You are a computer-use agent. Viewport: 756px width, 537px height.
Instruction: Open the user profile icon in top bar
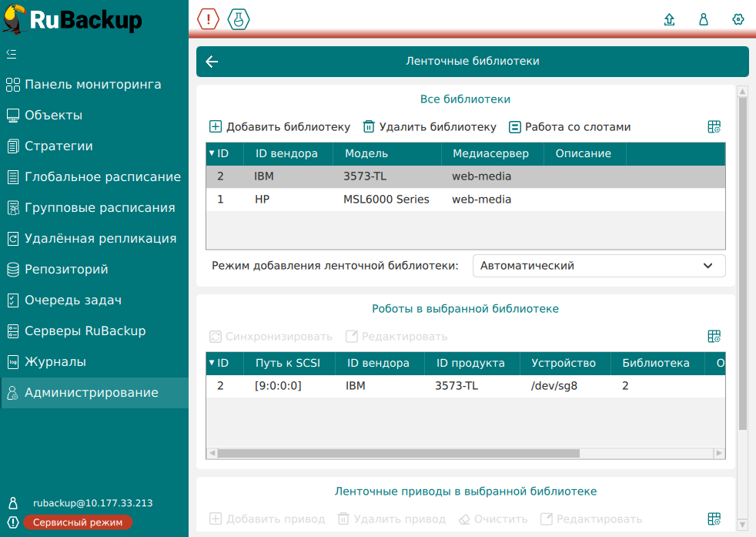pos(703,20)
